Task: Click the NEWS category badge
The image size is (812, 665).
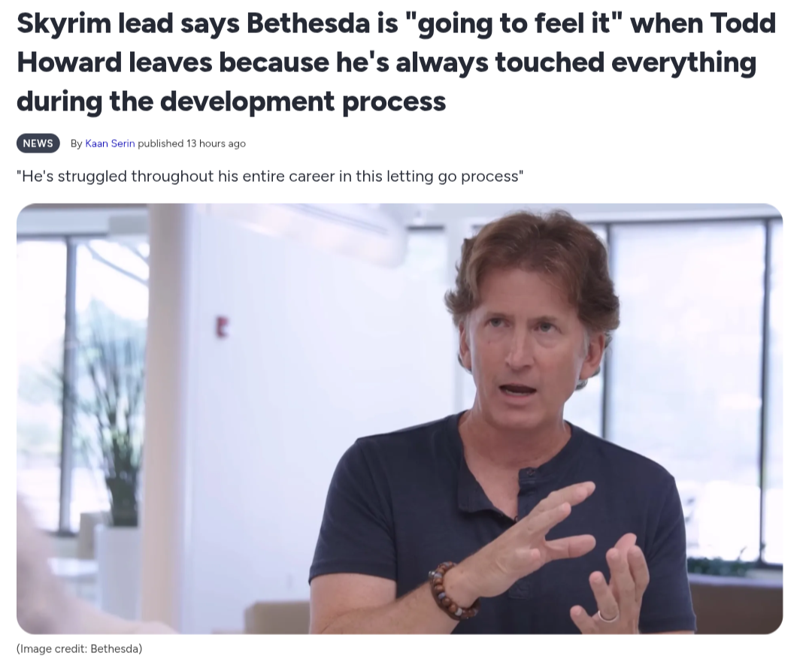Action: (x=38, y=144)
